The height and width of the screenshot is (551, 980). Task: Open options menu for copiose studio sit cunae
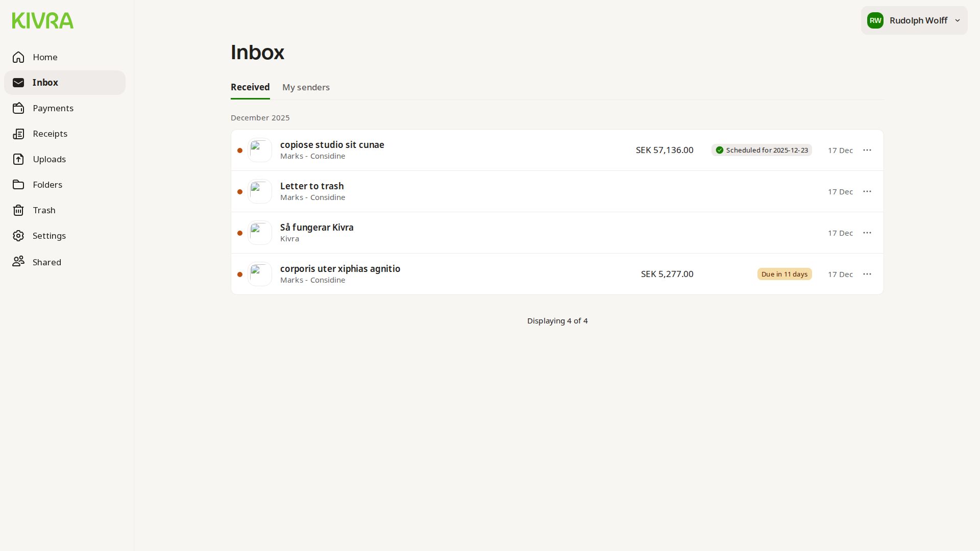coord(867,150)
